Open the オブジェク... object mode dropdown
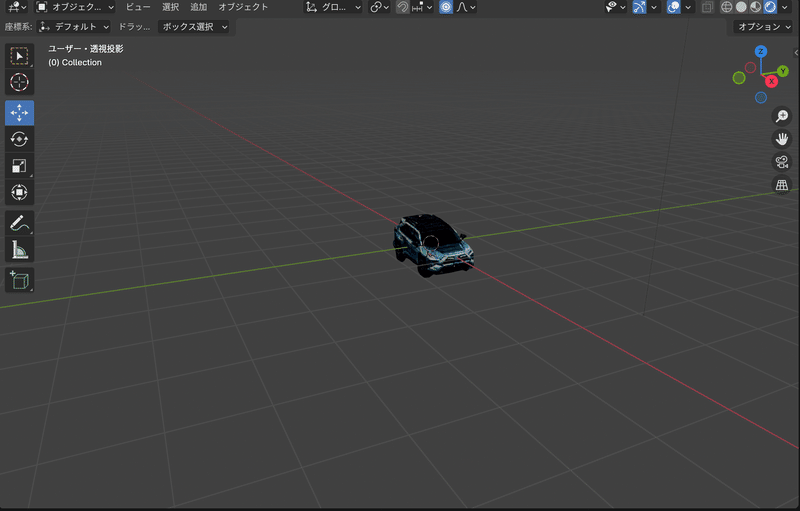The width and height of the screenshot is (800, 511). tap(75, 7)
